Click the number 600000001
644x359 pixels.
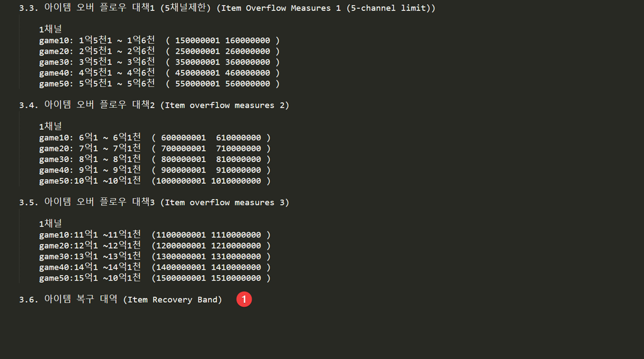click(x=183, y=138)
